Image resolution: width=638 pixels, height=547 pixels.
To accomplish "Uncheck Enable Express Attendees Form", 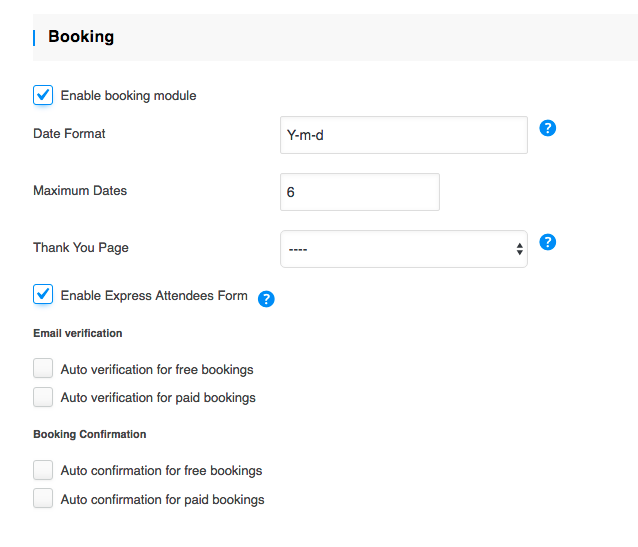I will 43,294.
